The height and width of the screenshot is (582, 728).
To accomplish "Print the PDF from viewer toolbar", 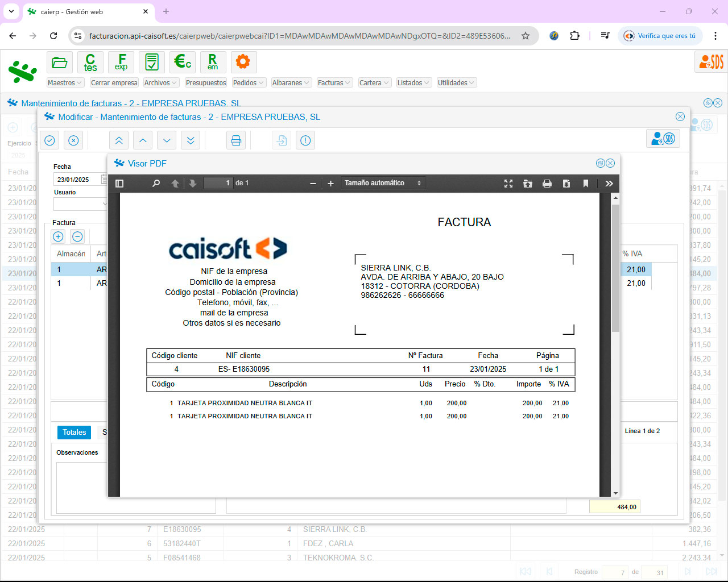I will (547, 183).
